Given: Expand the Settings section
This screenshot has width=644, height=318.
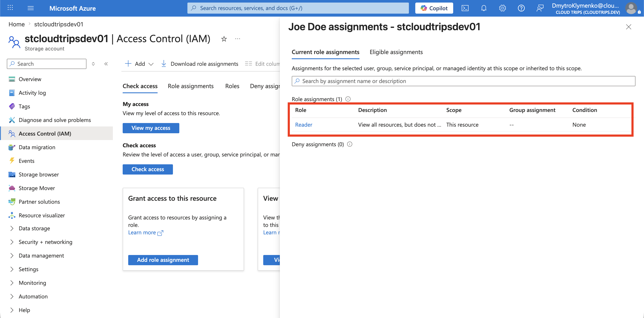Looking at the screenshot, I should [12, 269].
